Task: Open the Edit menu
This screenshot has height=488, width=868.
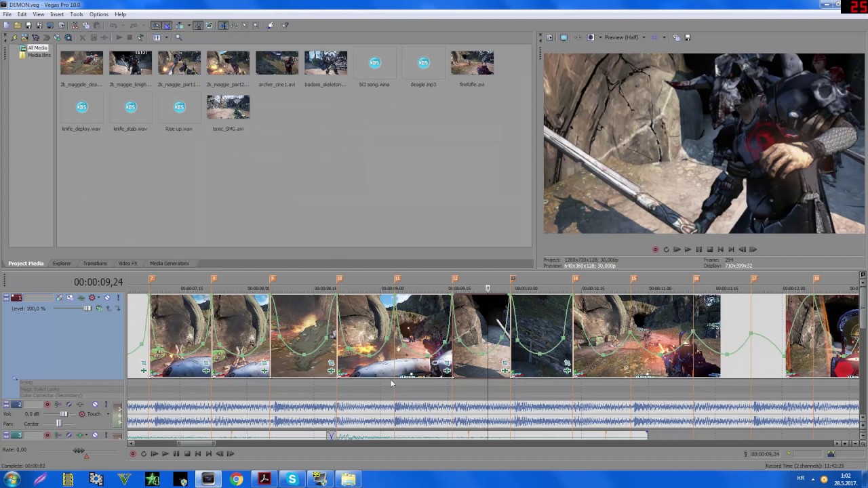Action: click(x=22, y=14)
